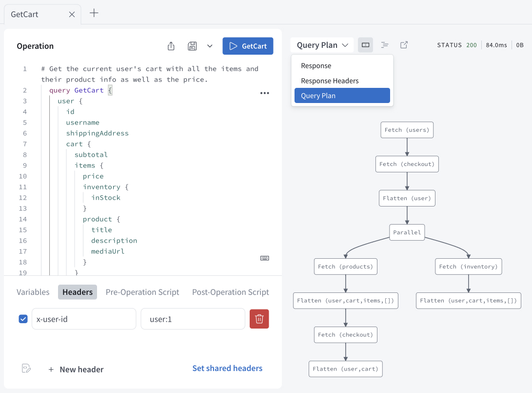Open Pre-Operation Script tab
Screen dimensions: 532x393
pyautogui.click(x=142, y=292)
